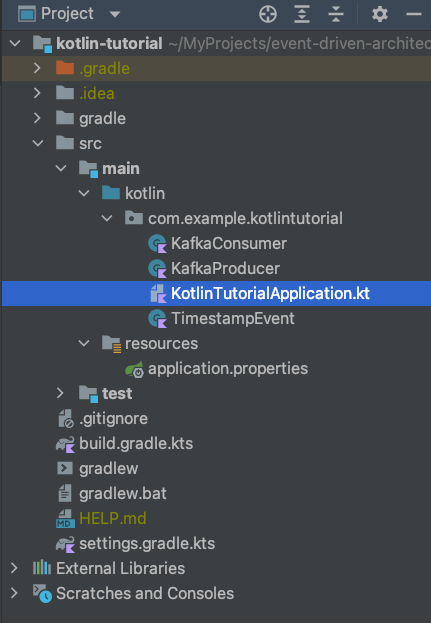
Task: Click the External Libraries bar chart icon
Action: (42, 568)
